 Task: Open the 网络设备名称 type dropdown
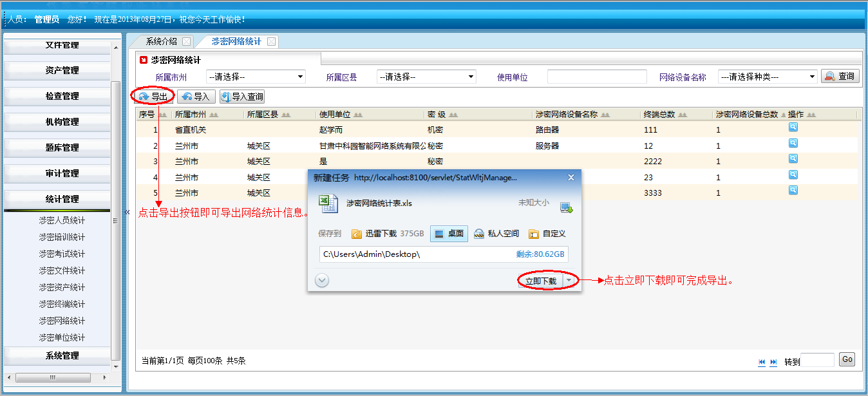(768, 77)
